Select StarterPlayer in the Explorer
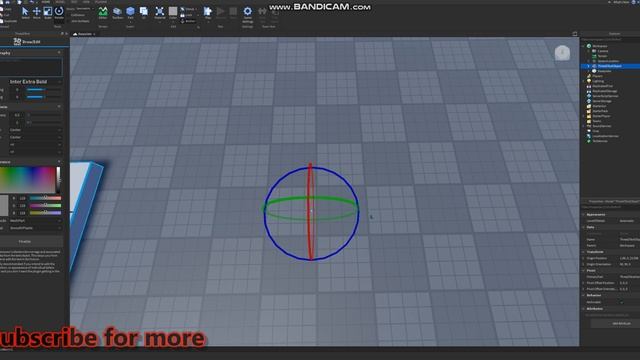This screenshot has width=640, height=360. click(x=601, y=116)
